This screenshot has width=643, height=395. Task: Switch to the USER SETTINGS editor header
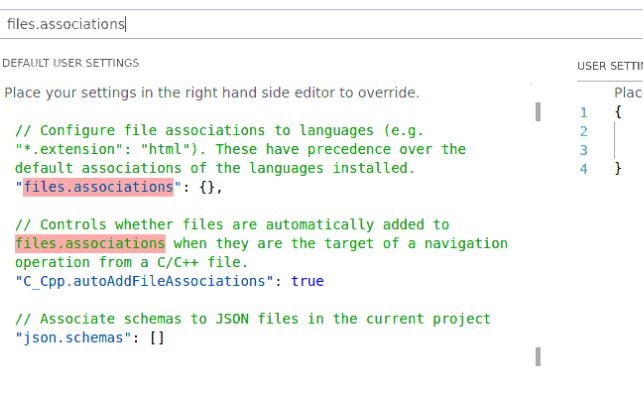click(610, 66)
